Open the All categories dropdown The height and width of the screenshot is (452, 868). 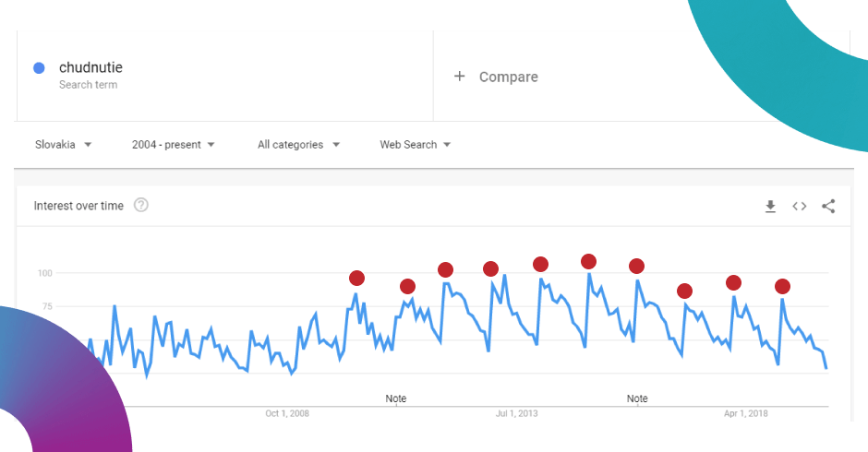click(x=298, y=145)
